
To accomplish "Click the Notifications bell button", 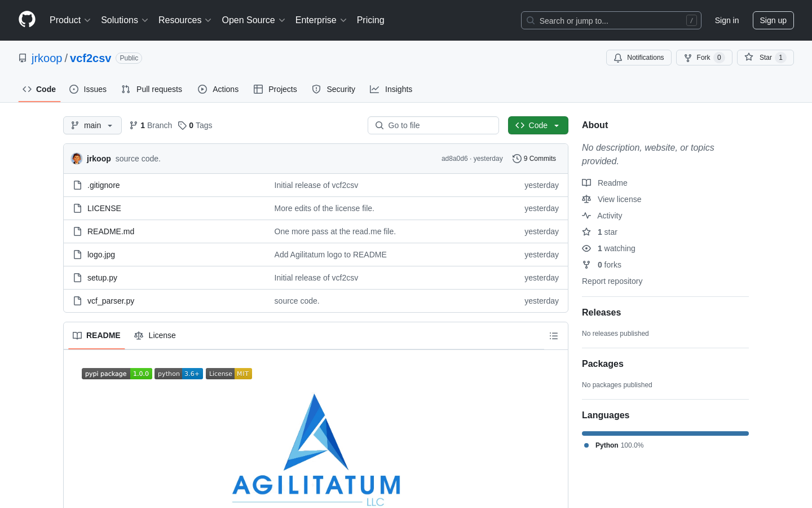I will (639, 58).
